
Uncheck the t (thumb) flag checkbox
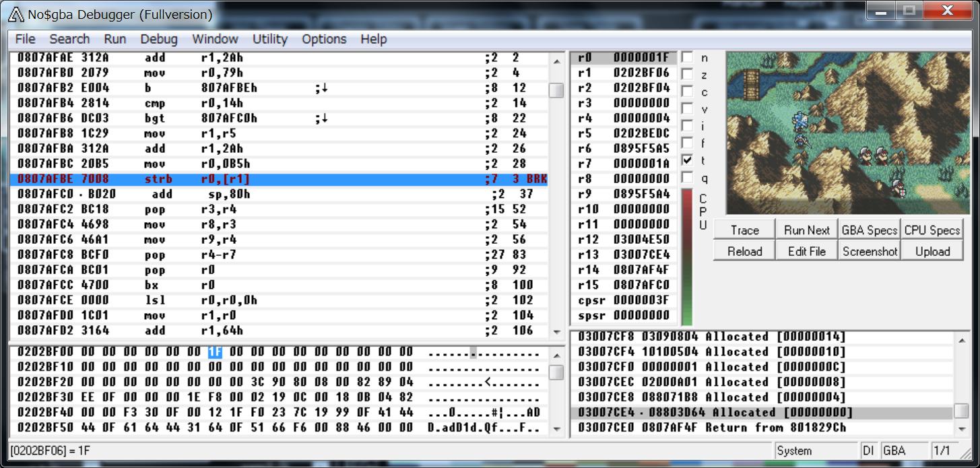pyautogui.click(x=687, y=160)
